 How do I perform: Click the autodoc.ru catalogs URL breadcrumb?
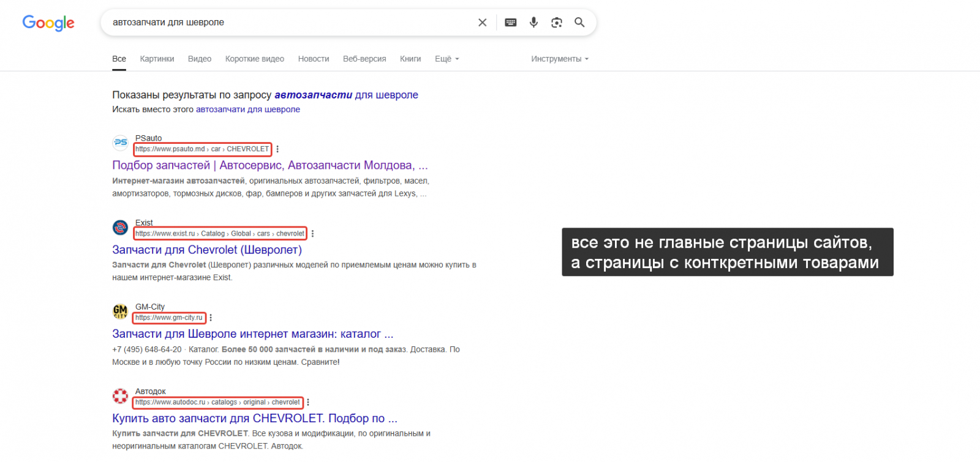pyautogui.click(x=217, y=403)
